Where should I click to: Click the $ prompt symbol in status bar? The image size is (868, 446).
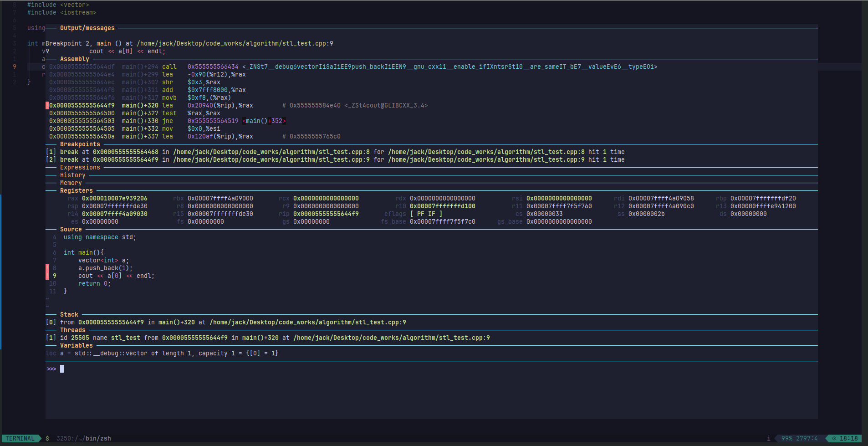47,439
